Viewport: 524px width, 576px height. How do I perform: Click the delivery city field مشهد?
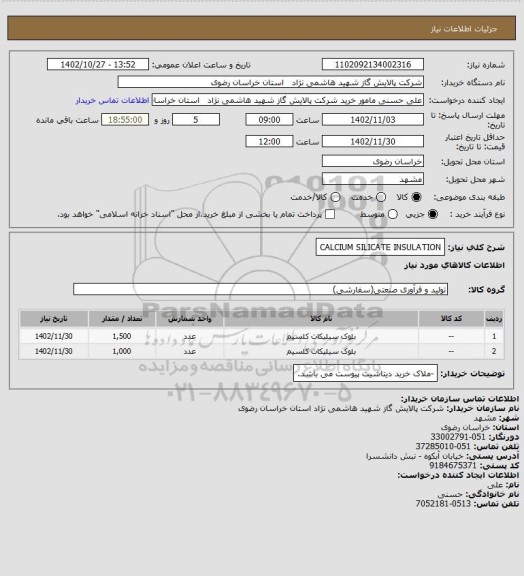[x=373, y=179]
